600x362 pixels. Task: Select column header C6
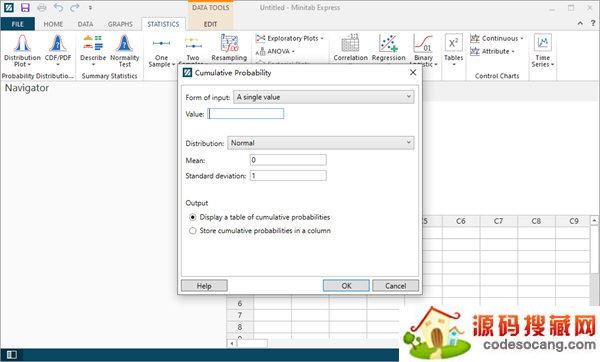(x=461, y=221)
